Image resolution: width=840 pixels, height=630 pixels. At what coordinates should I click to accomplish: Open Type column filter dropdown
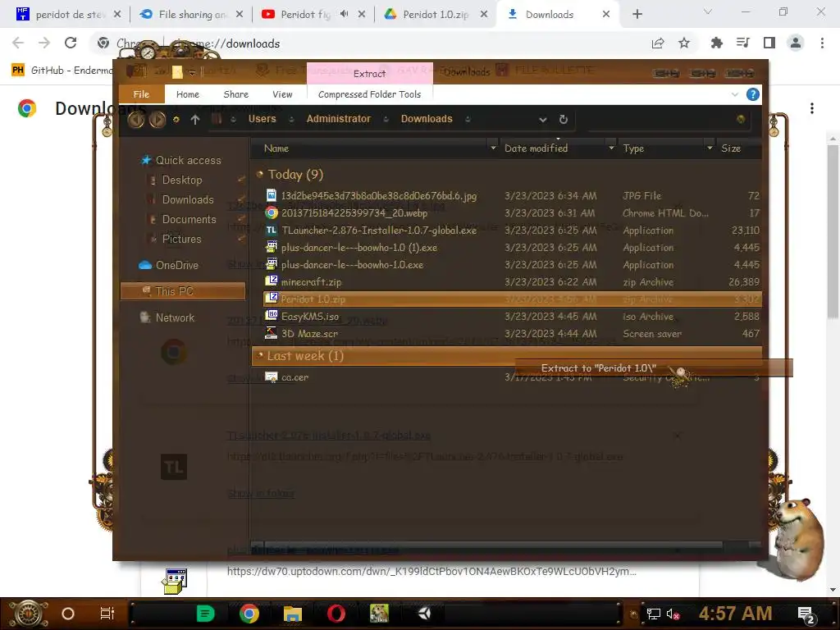click(x=710, y=148)
